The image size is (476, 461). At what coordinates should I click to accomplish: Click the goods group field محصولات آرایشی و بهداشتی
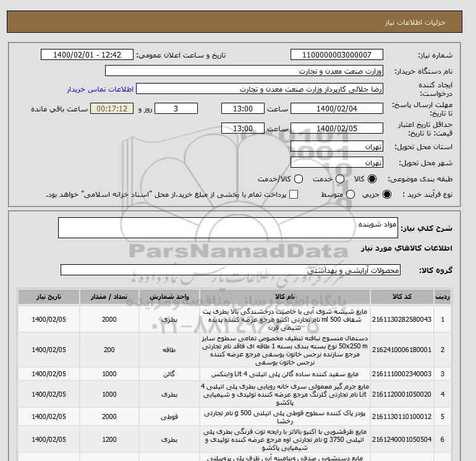(x=231, y=270)
